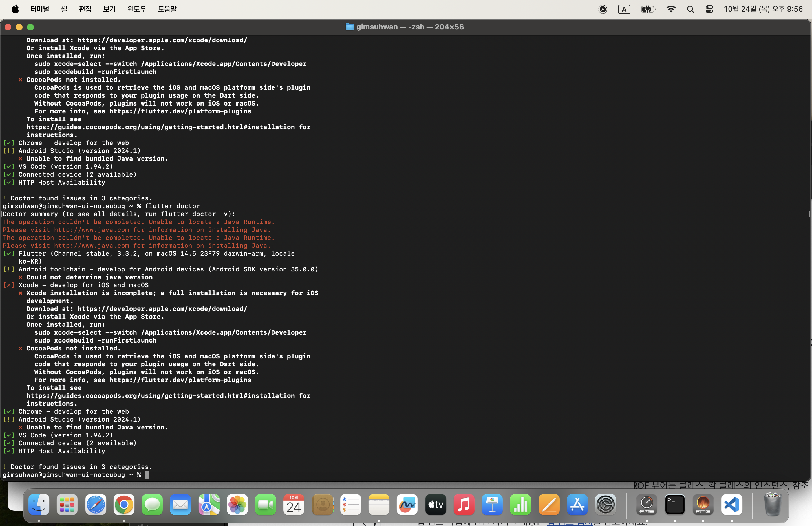Screen dimensions: 812x526
Task: Click the date and time 오후 9:56
Action: click(763, 9)
